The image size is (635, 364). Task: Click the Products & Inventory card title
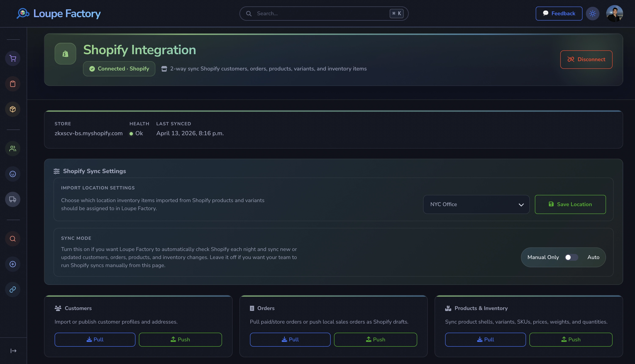pos(481,308)
